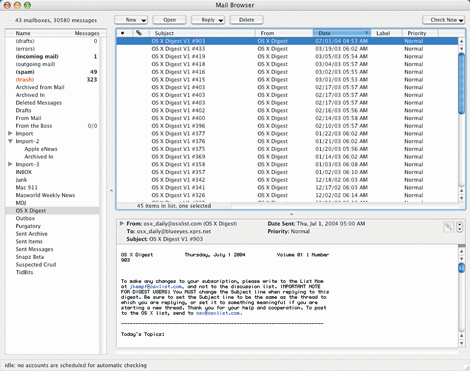This screenshot has height=371, width=470.
Task: Click the Open button
Action: 169,20
